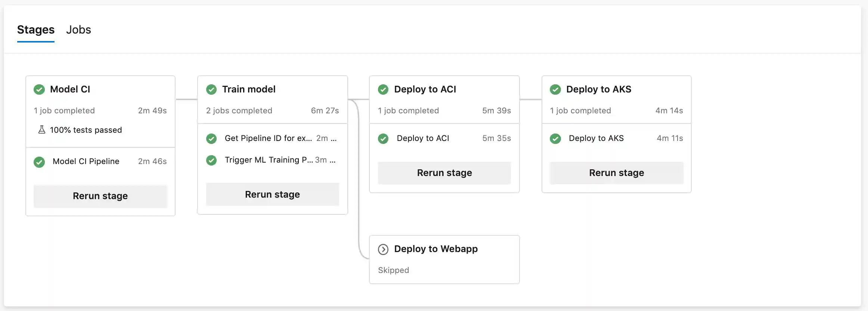Rerun the Deploy to ACI stage

(x=444, y=173)
